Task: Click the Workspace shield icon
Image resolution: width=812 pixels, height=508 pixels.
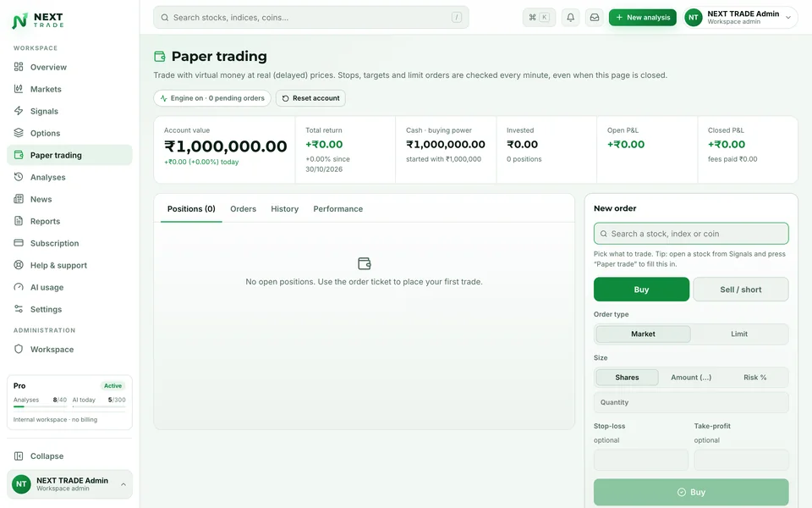Action: [19, 350]
